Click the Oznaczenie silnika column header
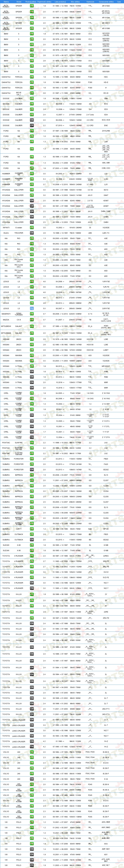 tap(106, 2)
